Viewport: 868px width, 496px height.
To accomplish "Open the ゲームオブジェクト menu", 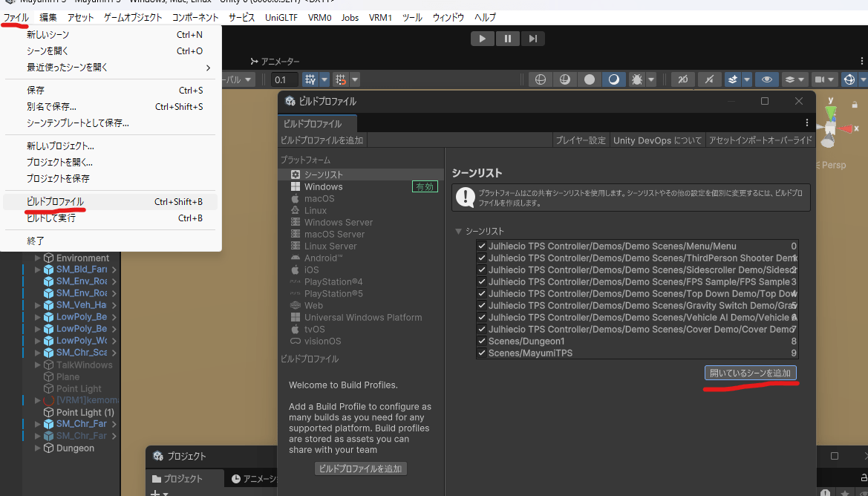I will [133, 17].
